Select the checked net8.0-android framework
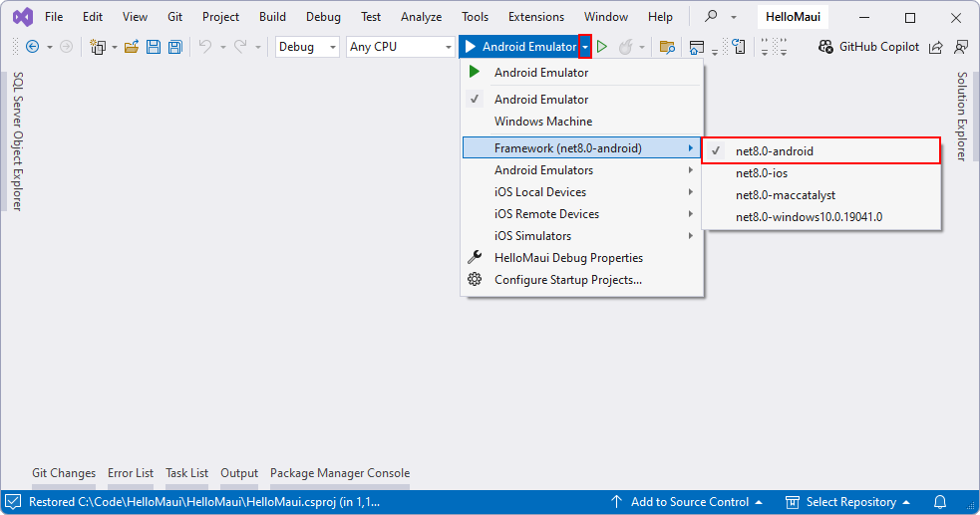 click(x=821, y=151)
